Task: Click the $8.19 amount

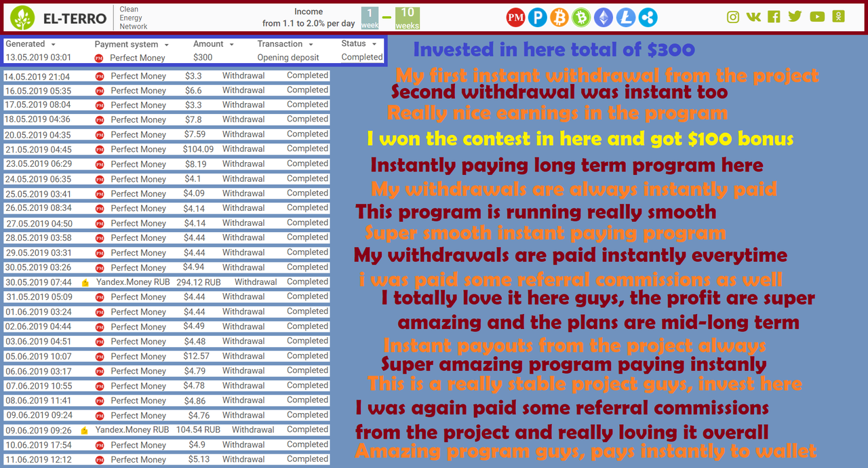Action: pyautogui.click(x=195, y=164)
